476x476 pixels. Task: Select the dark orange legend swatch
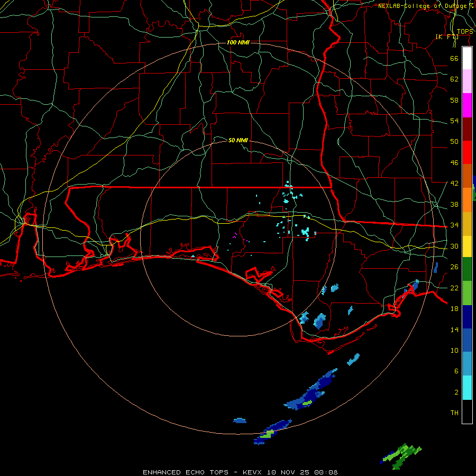click(467, 176)
